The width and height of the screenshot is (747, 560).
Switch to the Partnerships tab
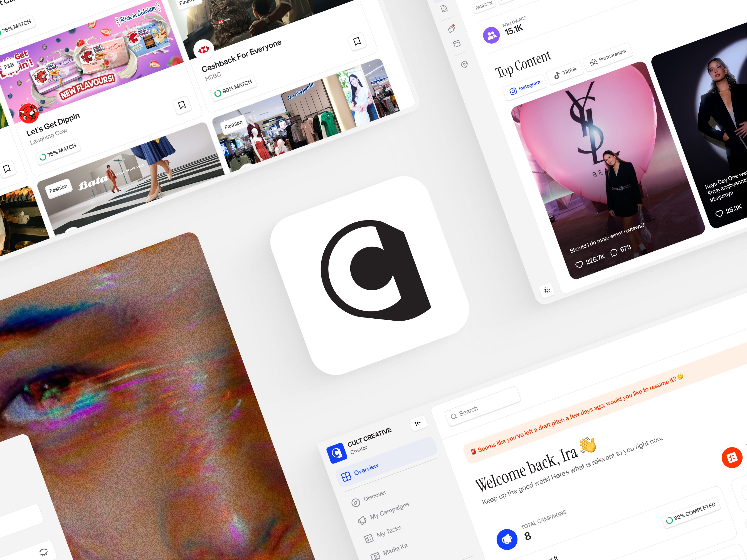[608, 57]
